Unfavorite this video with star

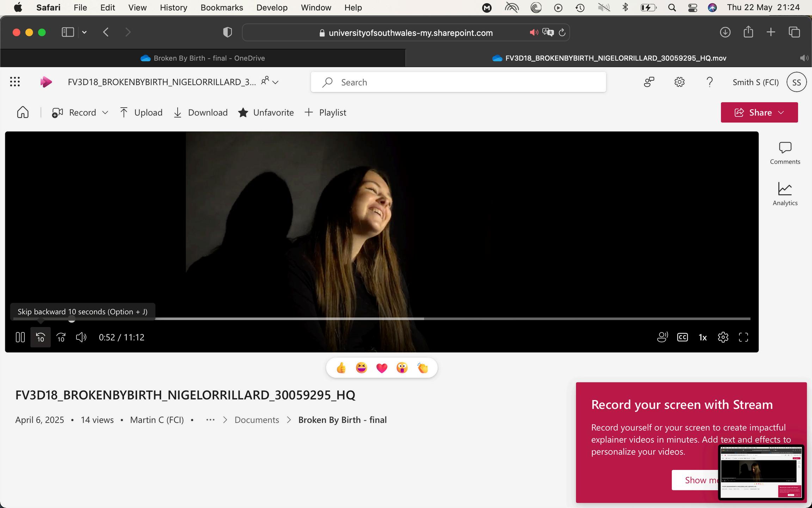[266, 113]
